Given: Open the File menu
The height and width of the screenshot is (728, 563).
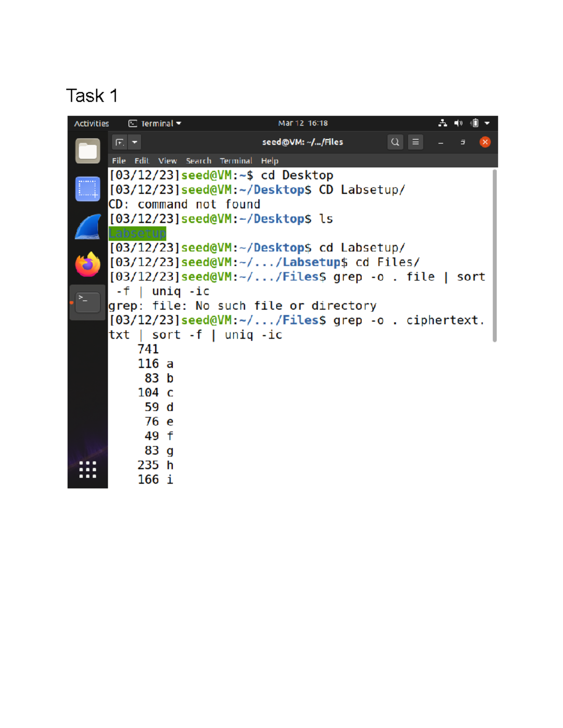Looking at the screenshot, I should pos(118,161).
